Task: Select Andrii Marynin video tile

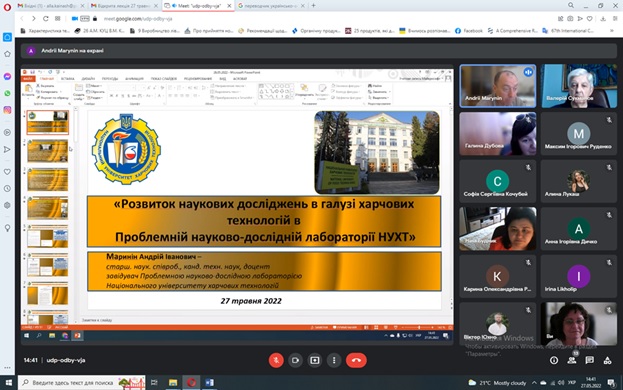Action: point(498,86)
